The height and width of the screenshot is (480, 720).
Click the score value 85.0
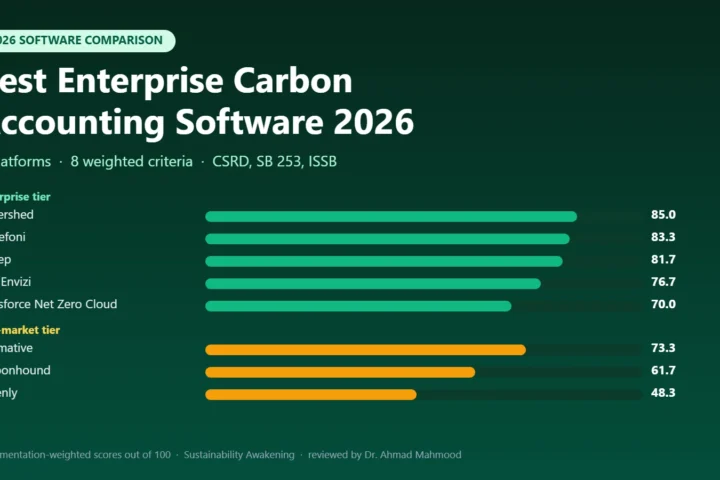pyautogui.click(x=663, y=215)
